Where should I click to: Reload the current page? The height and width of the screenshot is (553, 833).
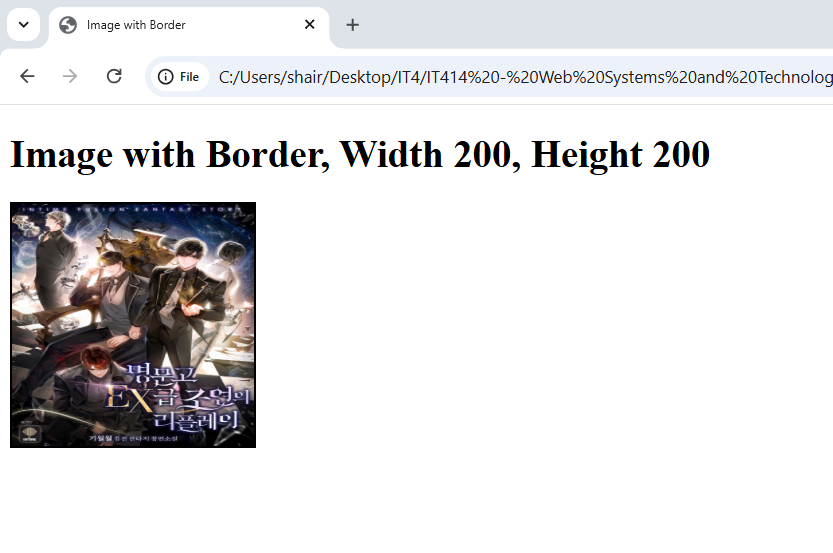click(x=114, y=77)
